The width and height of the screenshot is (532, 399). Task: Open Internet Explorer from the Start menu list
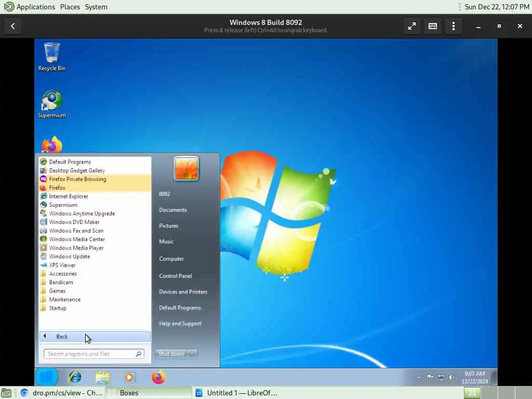tap(95, 196)
